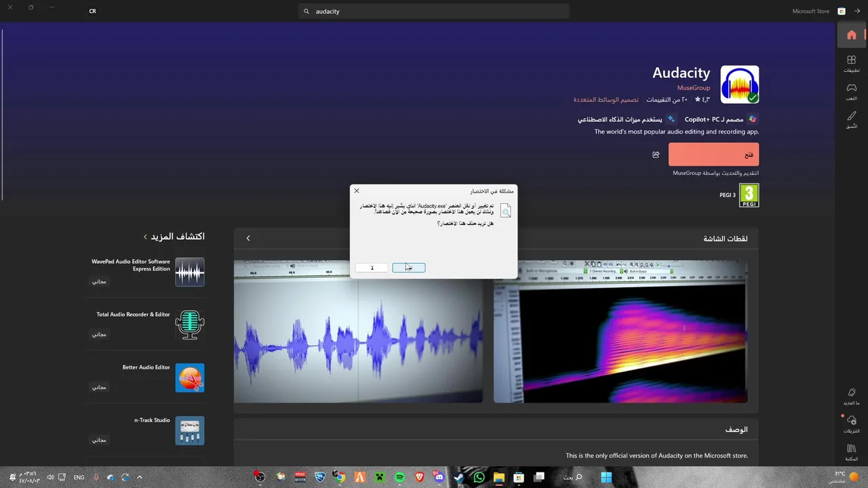Click the free button under Total Audio Recorder
Screen dimensions: 868x488
(x=99, y=334)
